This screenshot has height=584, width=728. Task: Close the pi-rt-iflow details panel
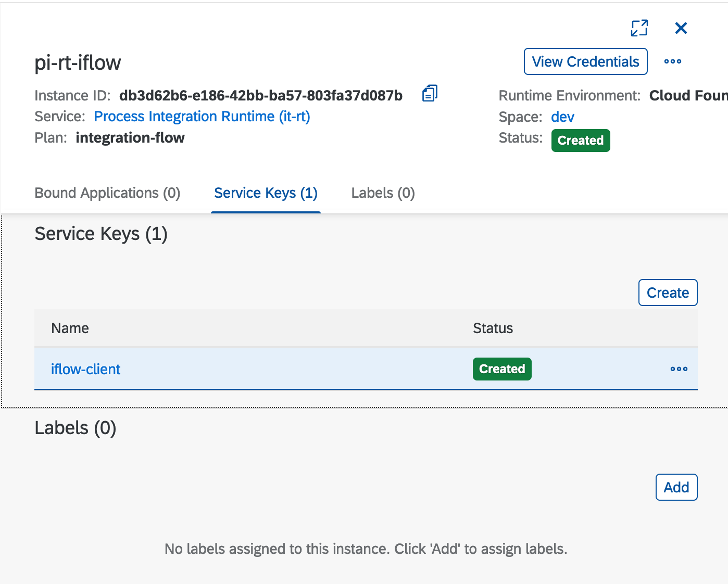pyautogui.click(x=681, y=28)
